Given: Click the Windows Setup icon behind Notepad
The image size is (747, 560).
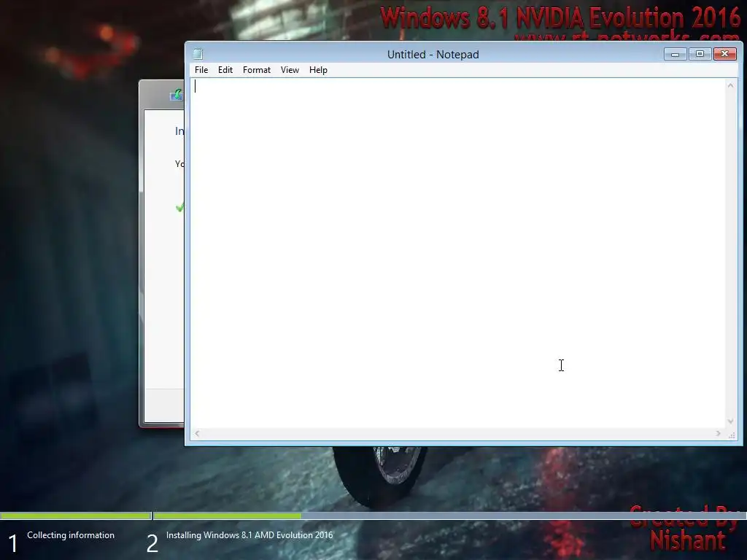Looking at the screenshot, I should click(x=177, y=95).
